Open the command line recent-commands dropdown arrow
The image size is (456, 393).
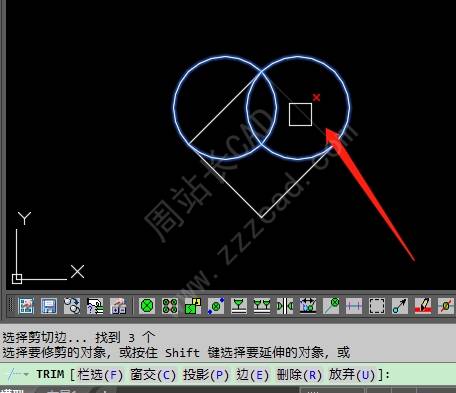(26, 375)
